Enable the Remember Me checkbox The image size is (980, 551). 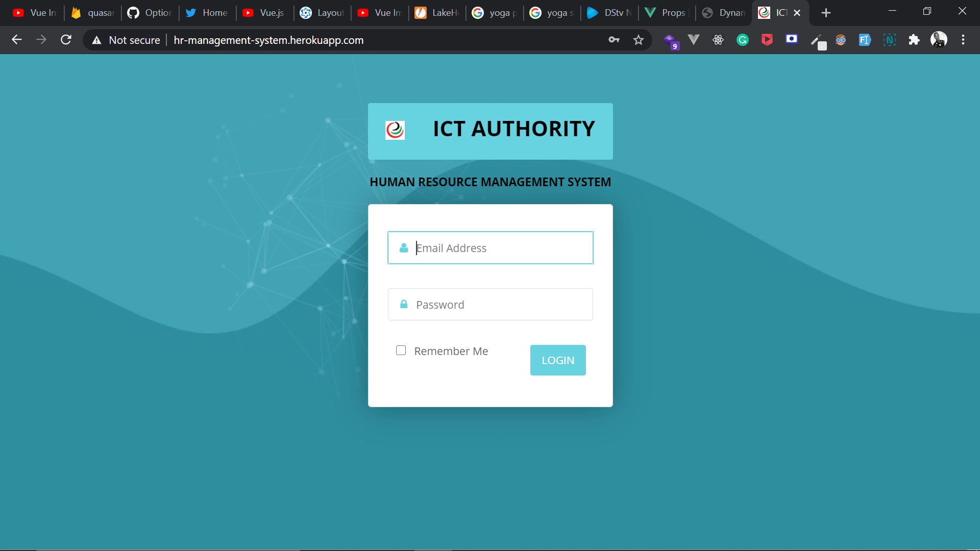pos(401,350)
